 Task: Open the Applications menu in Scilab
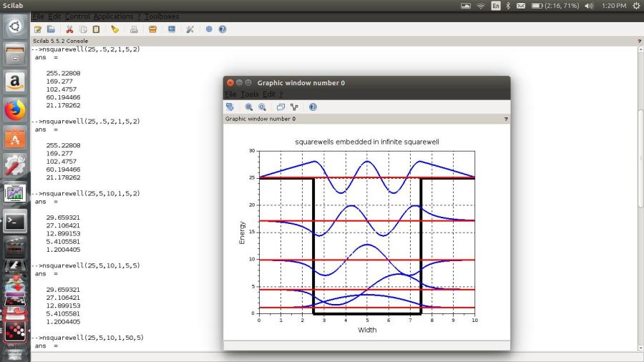[113, 16]
